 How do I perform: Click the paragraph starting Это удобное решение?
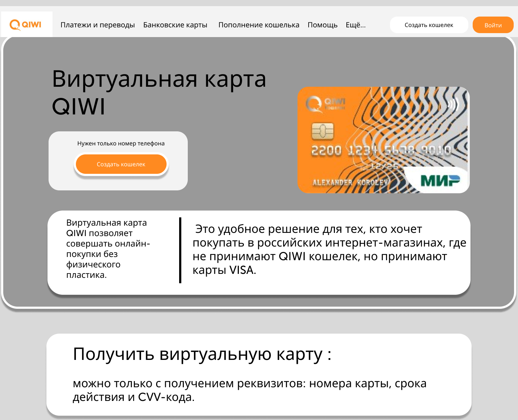pos(329,249)
